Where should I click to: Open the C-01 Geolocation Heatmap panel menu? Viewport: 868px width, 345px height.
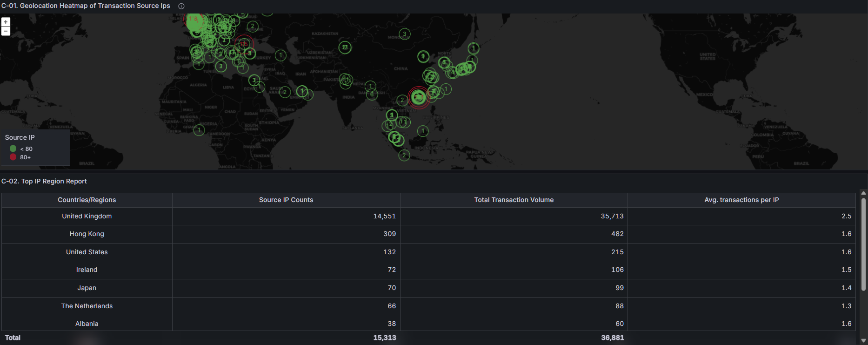tap(86, 6)
